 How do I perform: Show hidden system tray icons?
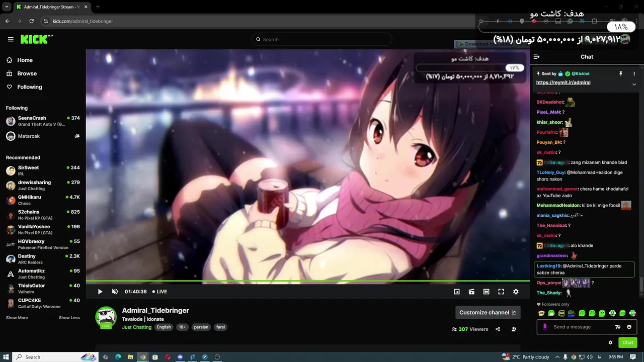pos(557,357)
